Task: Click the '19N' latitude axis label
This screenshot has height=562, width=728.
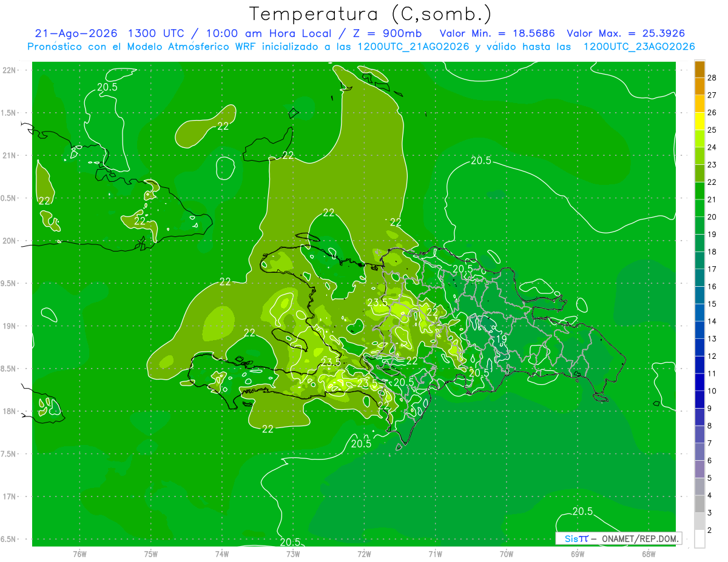Action: [x=9, y=326]
